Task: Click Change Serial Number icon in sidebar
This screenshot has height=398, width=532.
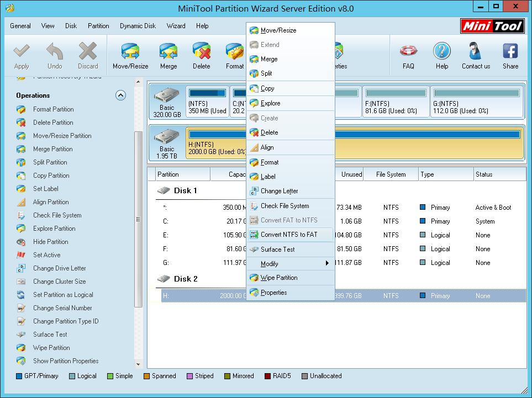Action: tap(21, 308)
